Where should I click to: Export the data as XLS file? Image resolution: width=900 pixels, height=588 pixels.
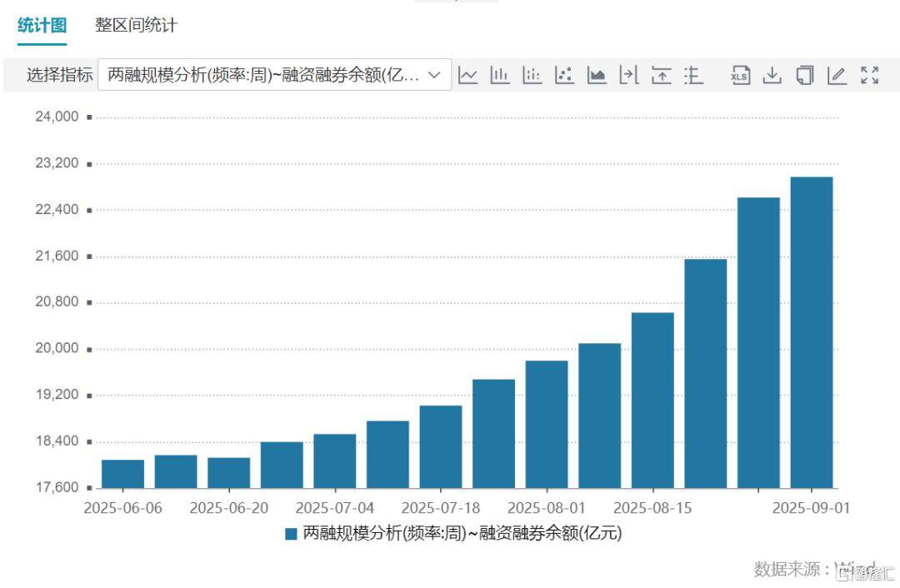click(740, 75)
